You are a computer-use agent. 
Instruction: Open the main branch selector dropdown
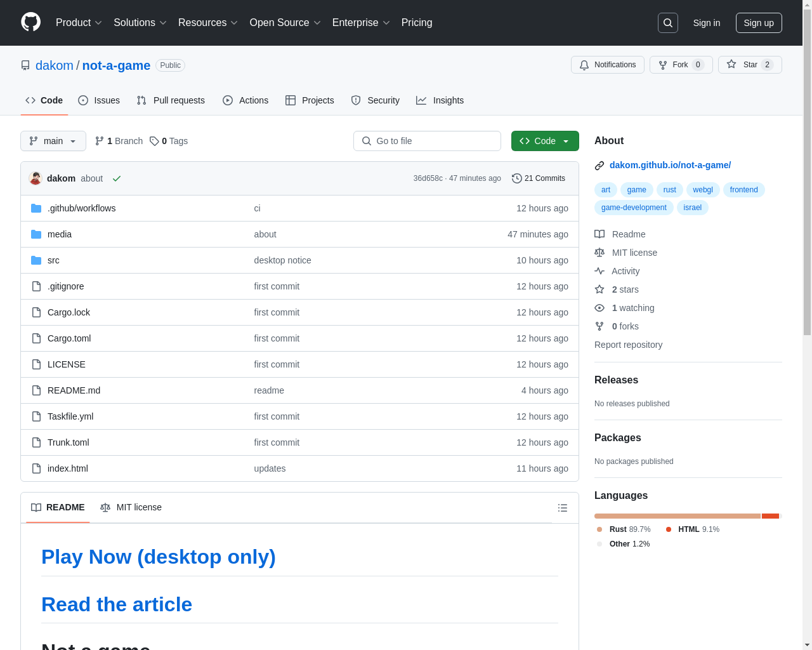(53, 141)
